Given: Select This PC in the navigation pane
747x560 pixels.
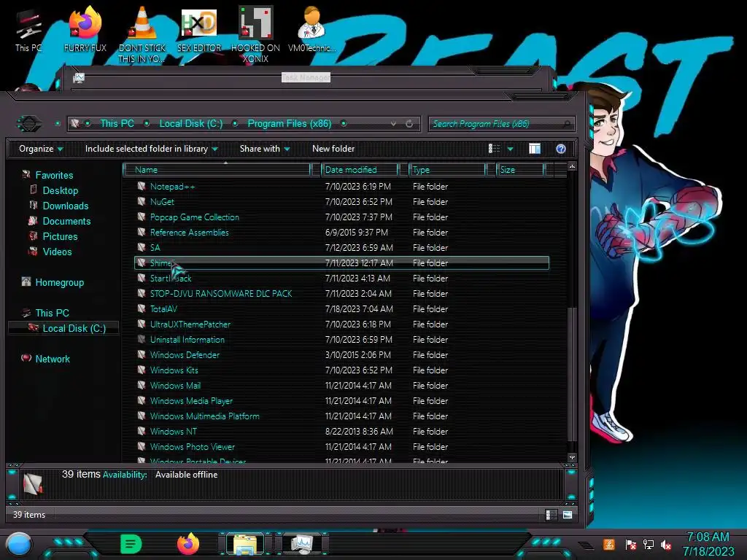Looking at the screenshot, I should click(53, 313).
